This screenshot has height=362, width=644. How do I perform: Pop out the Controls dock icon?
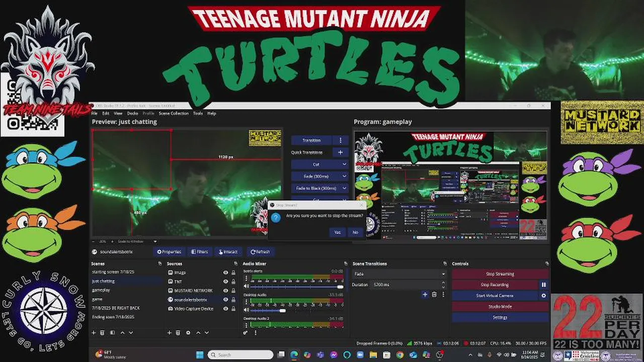pyautogui.click(x=547, y=263)
